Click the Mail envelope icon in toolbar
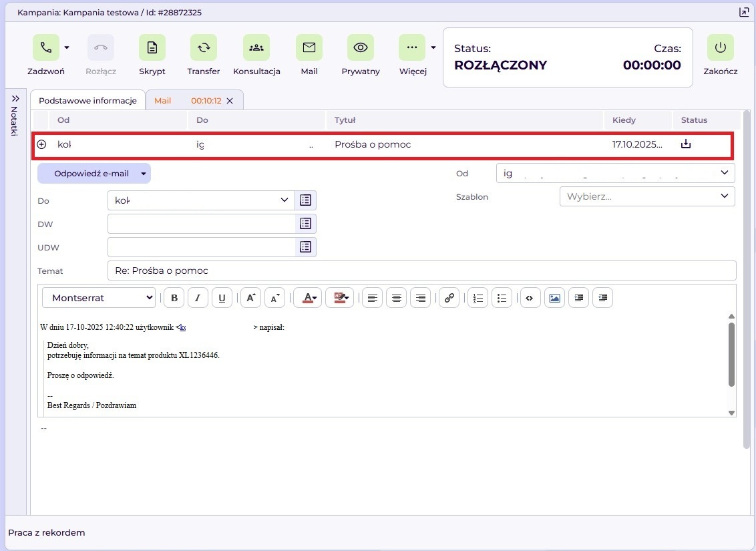This screenshot has width=756, height=551. pos(309,48)
